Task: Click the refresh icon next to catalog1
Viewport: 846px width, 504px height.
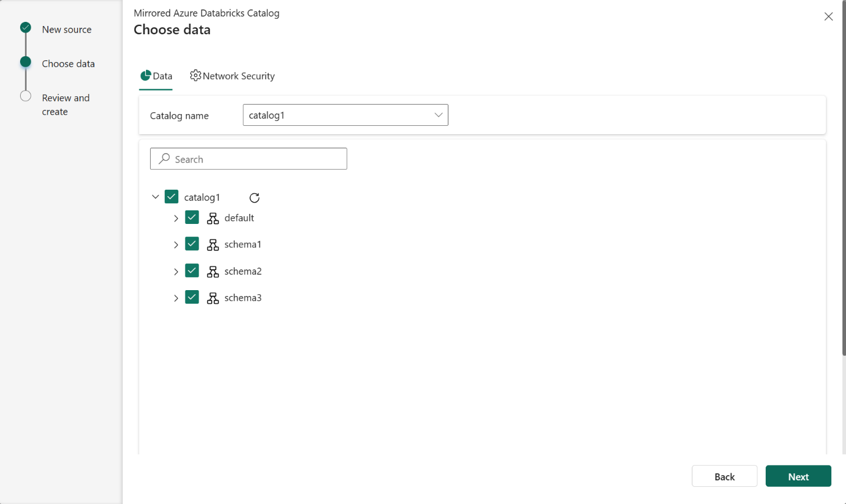Action: (255, 197)
